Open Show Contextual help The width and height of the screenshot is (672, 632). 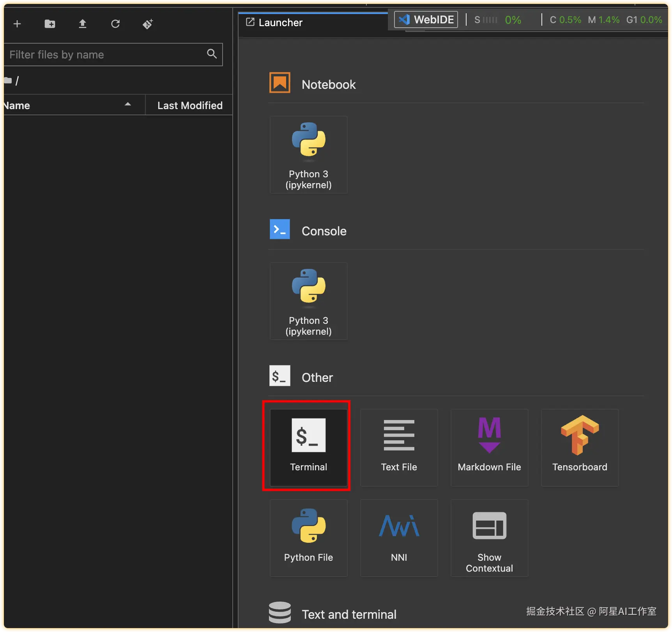coord(490,538)
